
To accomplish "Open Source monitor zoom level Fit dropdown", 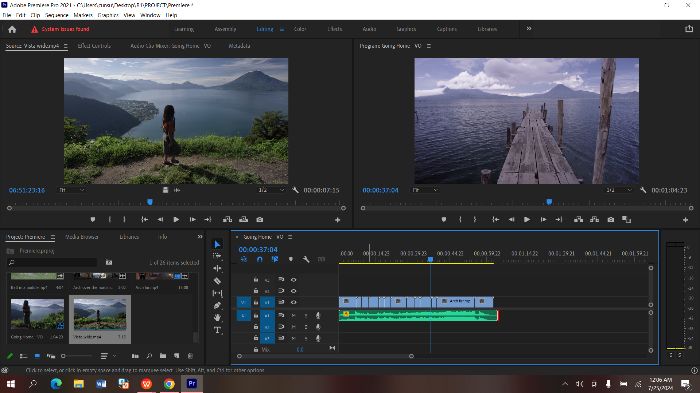I will pos(72,190).
